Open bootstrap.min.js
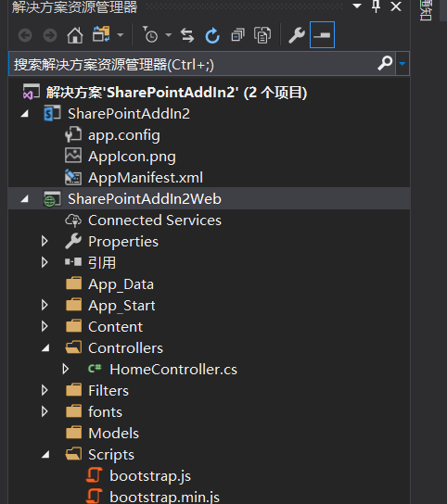The height and width of the screenshot is (504, 447). pyautogui.click(x=164, y=498)
